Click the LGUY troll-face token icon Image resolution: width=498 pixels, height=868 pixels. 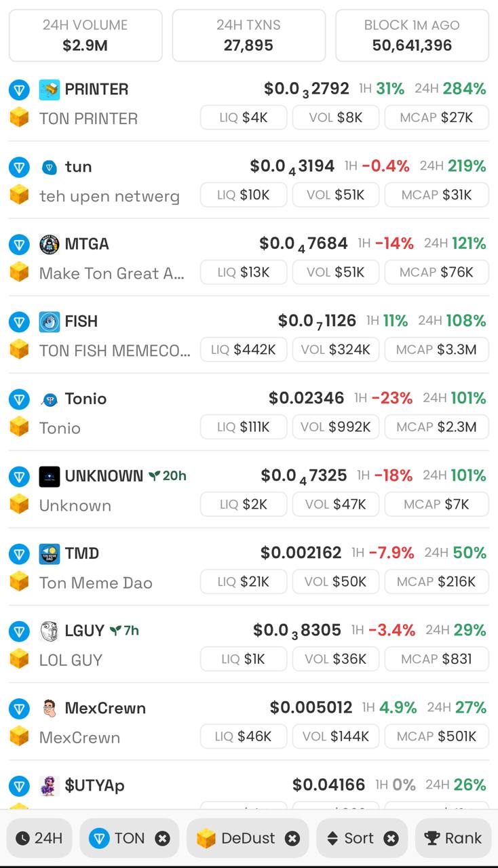50,631
